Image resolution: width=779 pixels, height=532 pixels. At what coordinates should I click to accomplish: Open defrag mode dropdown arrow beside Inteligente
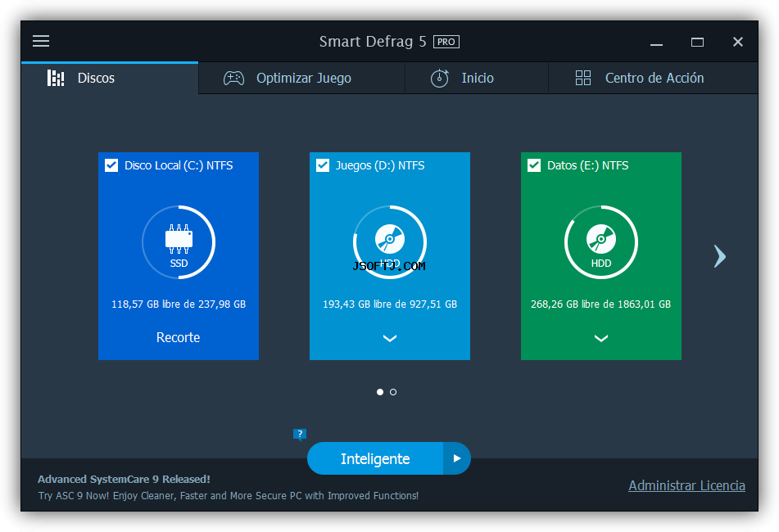[x=456, y=458]
